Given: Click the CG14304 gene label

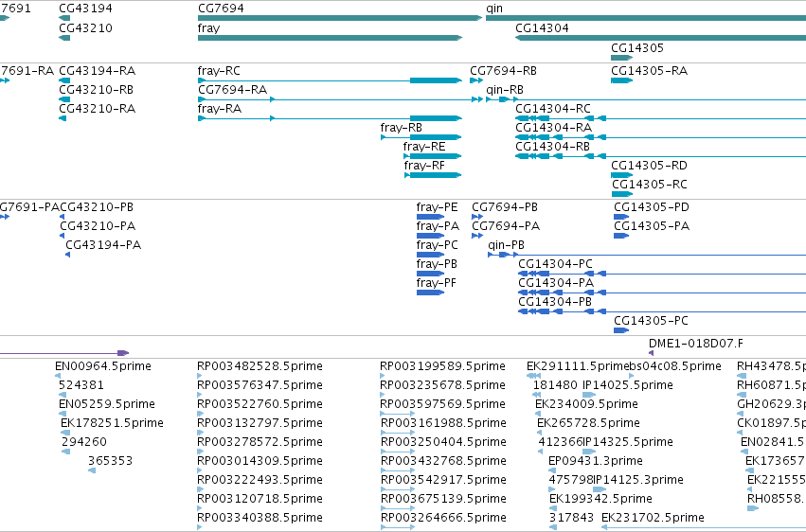Looking at the screenshot, I should (542, 27).
